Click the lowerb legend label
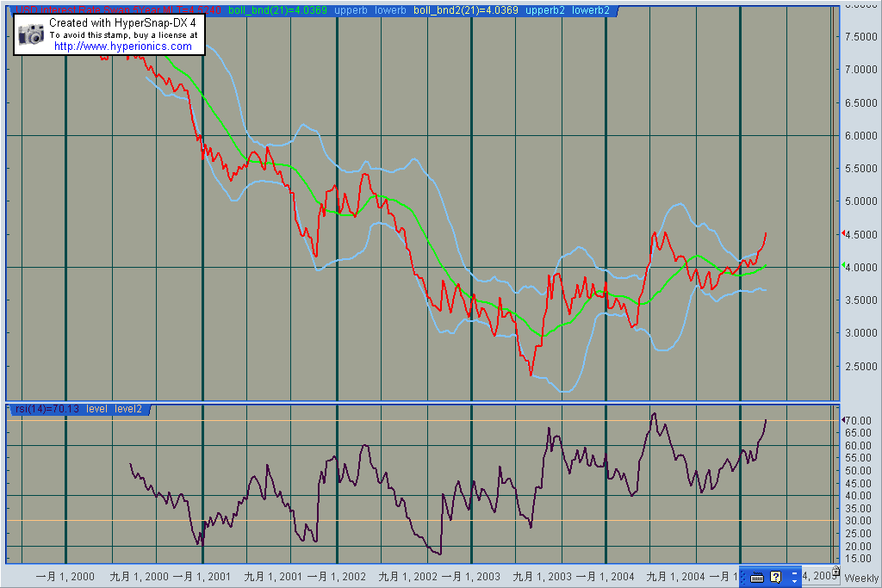The image size is (882, 588). [390, 10]
